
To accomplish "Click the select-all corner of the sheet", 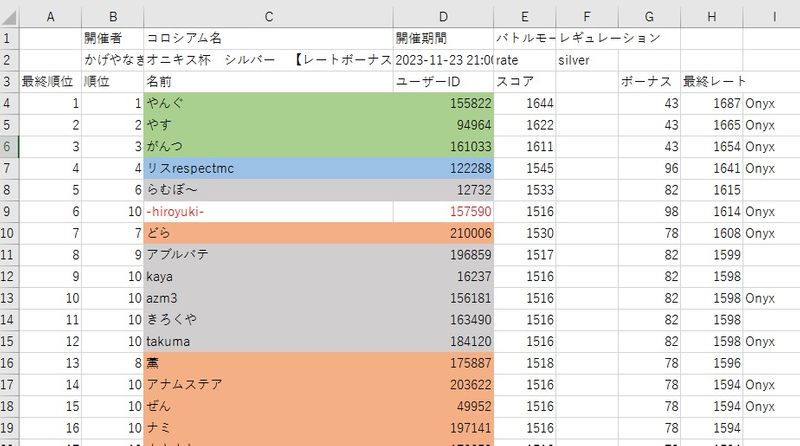I will [9, 13].
